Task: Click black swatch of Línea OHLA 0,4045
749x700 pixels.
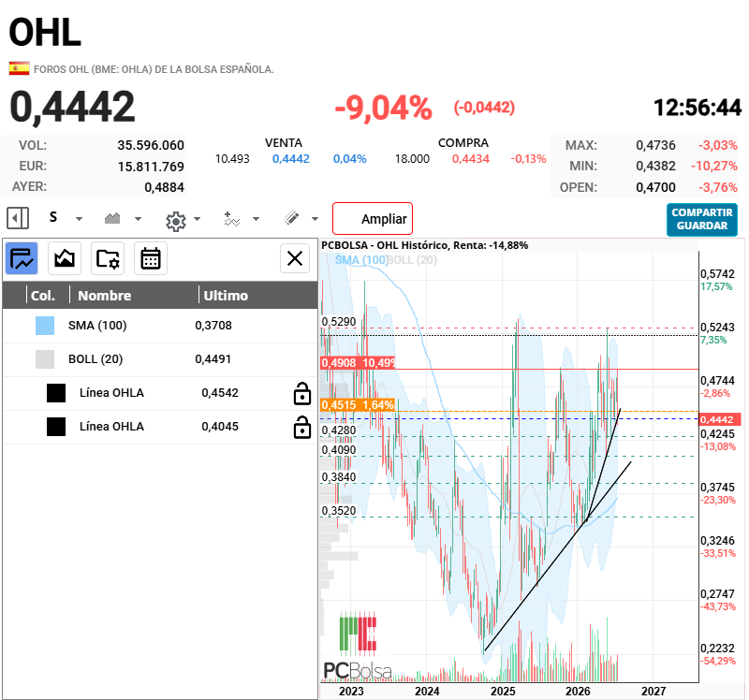Action: [56, 427]
